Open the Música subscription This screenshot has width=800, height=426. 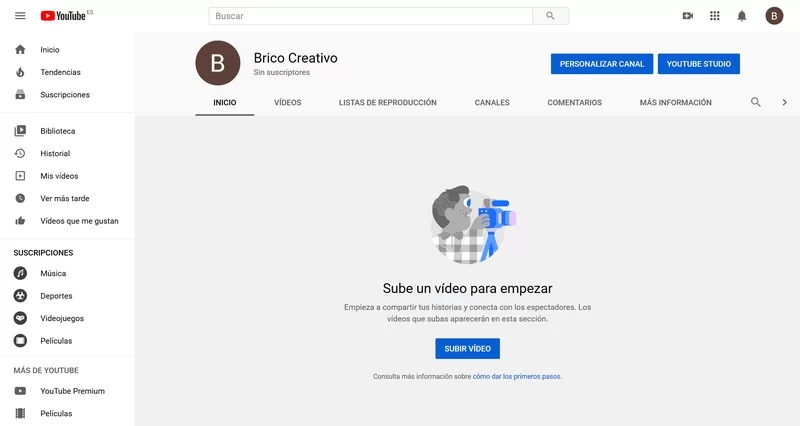pyautogui.click(x=67, y=273)
